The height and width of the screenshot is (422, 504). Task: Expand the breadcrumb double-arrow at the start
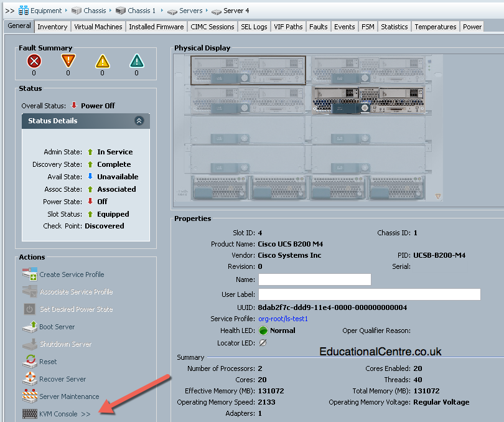click(x=9, y=11)
